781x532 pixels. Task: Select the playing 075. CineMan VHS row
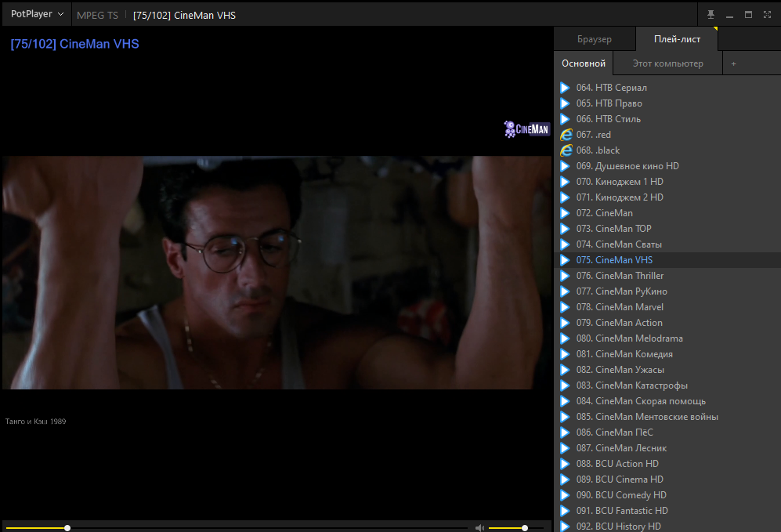tap(667, 260)
